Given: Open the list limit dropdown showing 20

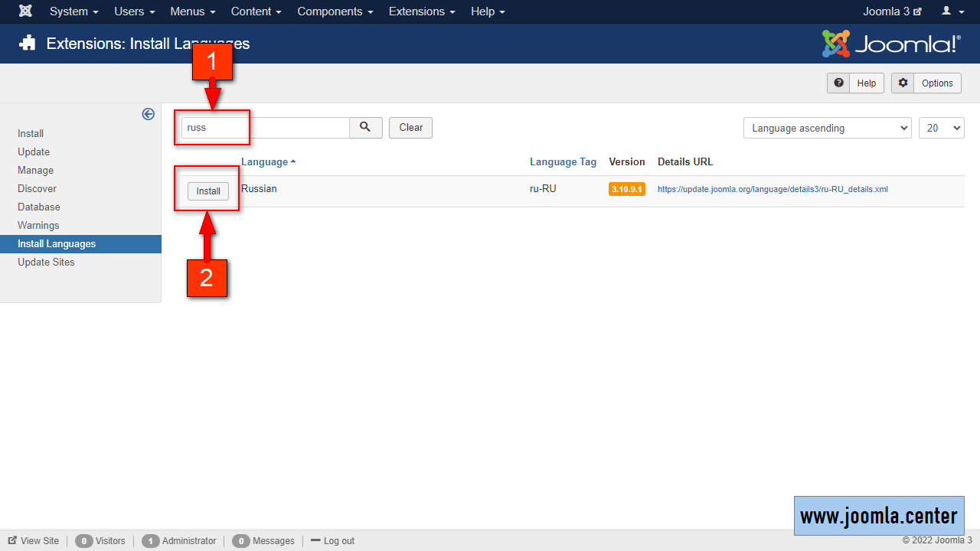Looking at the screenshot, I should [x=941, y=128].
